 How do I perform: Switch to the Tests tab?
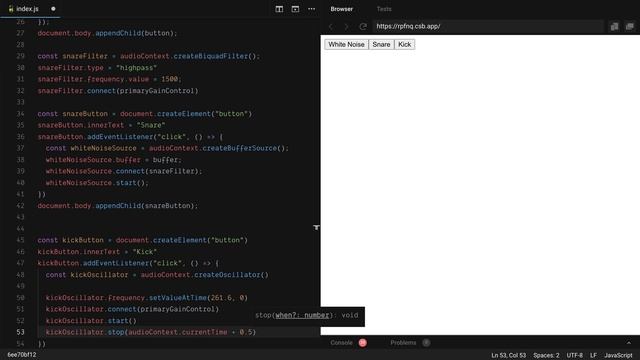pos(384,9)
